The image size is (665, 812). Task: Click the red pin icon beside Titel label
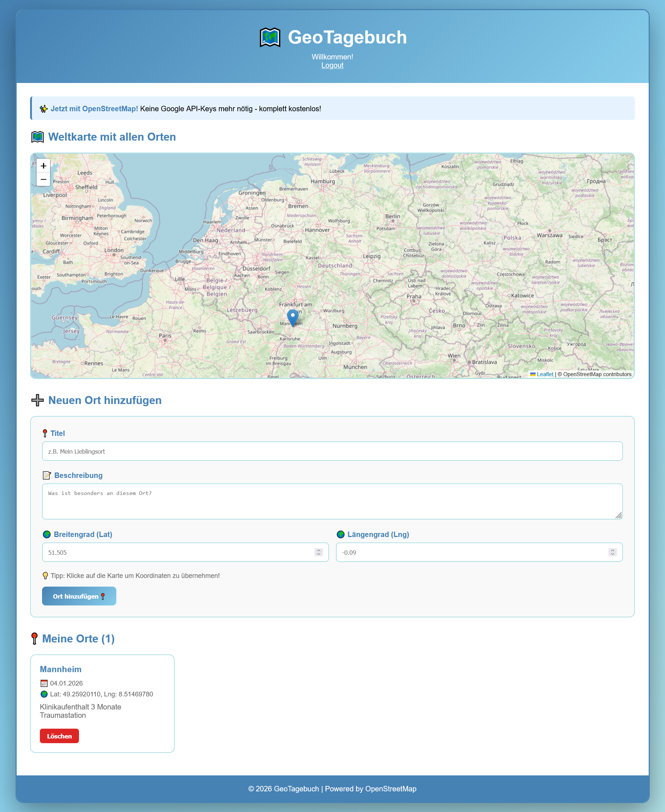coord(45,433)
